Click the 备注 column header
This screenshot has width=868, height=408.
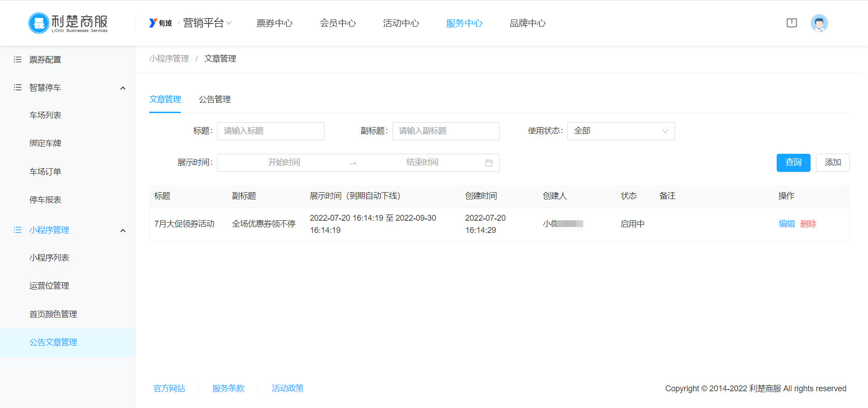667,196
